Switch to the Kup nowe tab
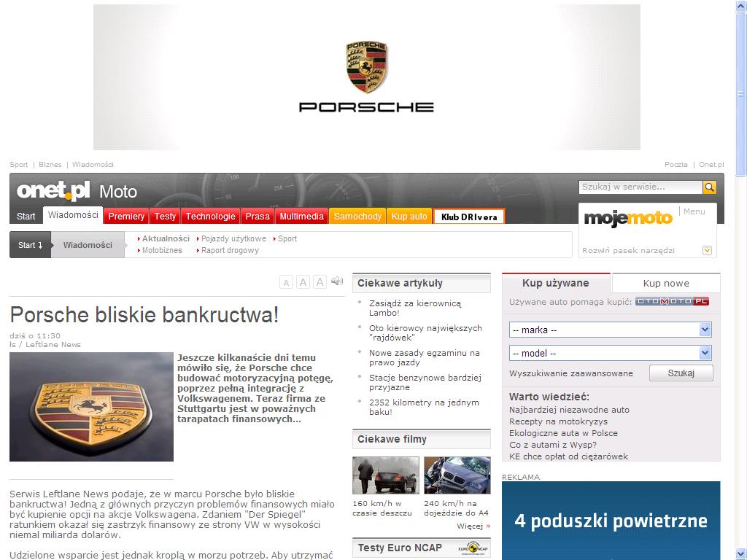Screen dimensions: 747x560 [x=665, y=284]
